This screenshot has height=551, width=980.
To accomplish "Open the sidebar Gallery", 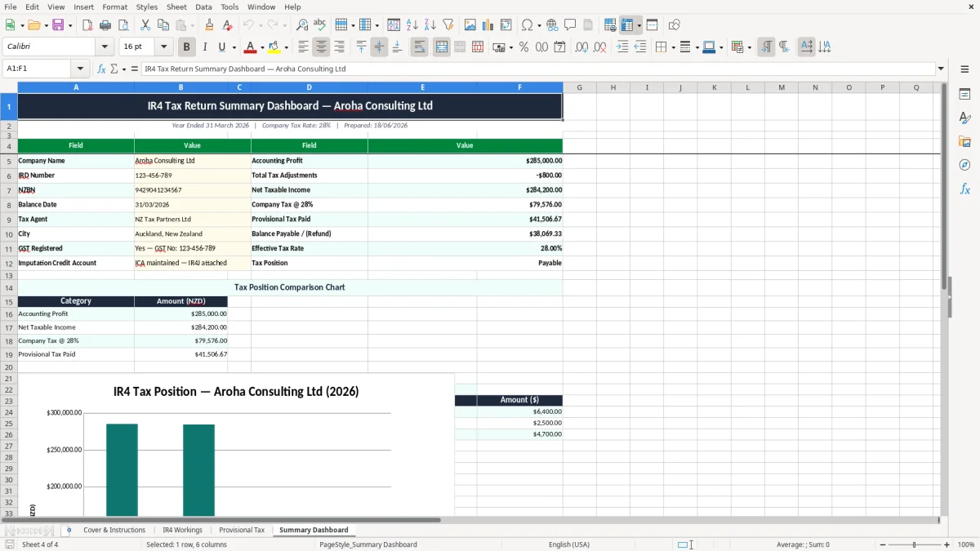I will tap(964, 142).
